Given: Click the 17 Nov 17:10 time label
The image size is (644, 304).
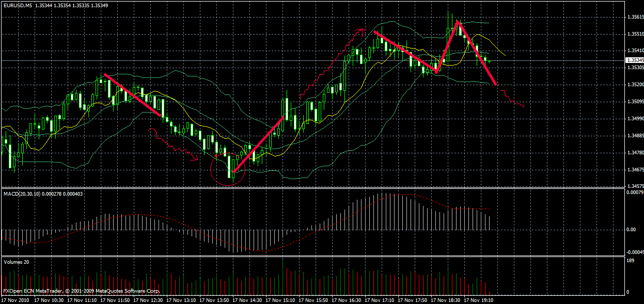Looking at the screenshot, I should [x=380, y=299].
